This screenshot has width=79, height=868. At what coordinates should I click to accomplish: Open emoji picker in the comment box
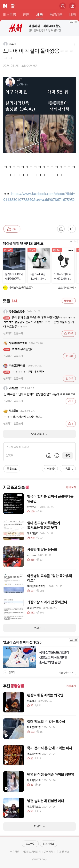point(57,456)
